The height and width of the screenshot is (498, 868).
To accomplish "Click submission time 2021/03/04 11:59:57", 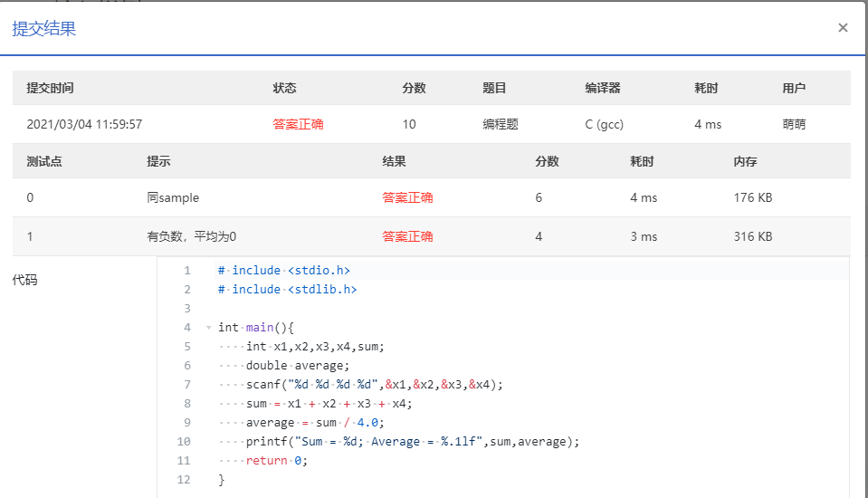I will pos(85,124).
